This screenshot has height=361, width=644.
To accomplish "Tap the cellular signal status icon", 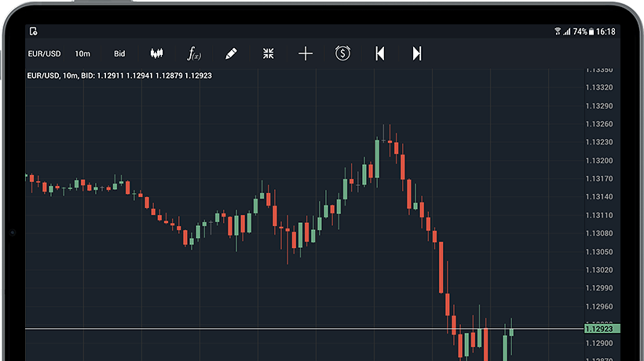I will point(567,31).
